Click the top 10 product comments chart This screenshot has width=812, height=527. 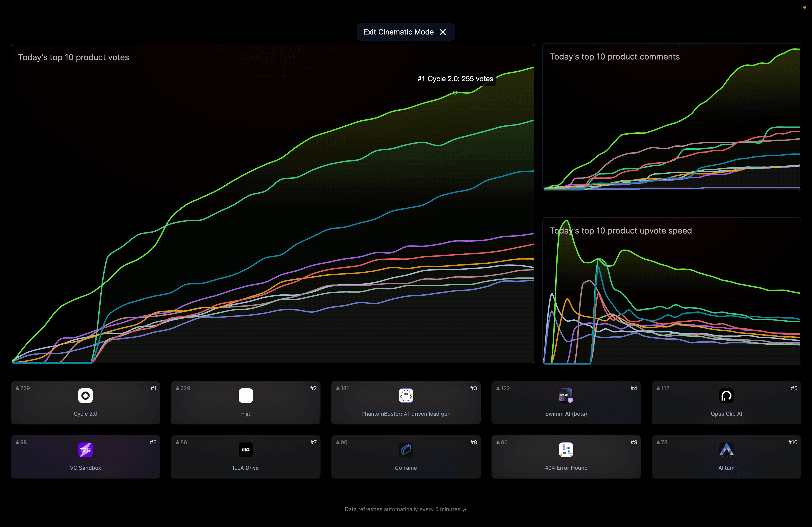click(671, 117)
